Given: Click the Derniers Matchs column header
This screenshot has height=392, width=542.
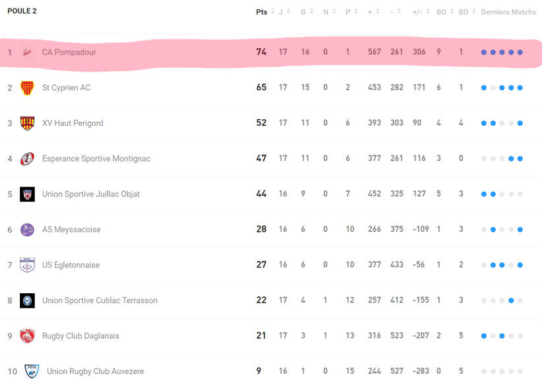Looking at the screenshot, I should pos(508,12).
